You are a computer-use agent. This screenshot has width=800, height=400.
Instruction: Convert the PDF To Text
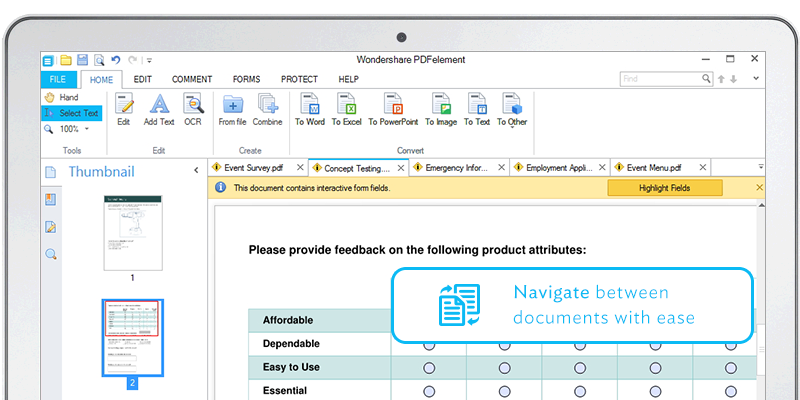[x=477, y=109]
